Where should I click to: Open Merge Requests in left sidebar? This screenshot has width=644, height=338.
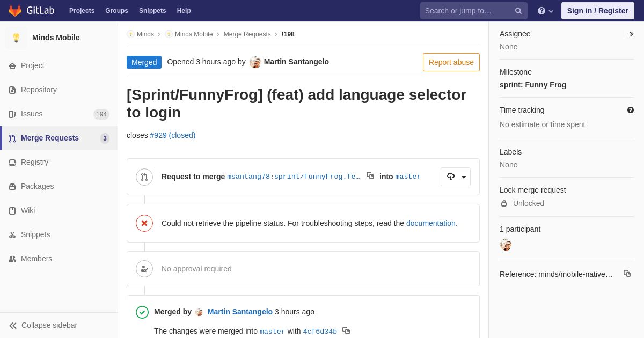[49, 138]
